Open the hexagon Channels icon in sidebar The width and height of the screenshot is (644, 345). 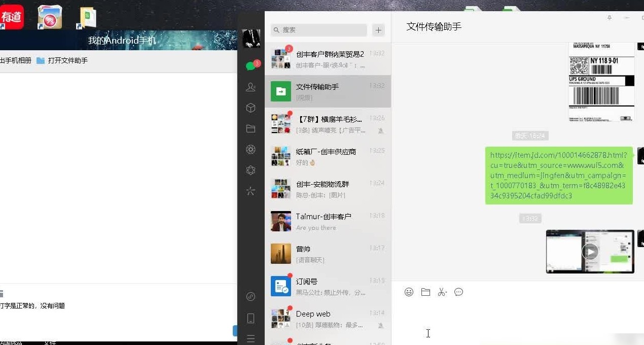(x=251, y=170)
